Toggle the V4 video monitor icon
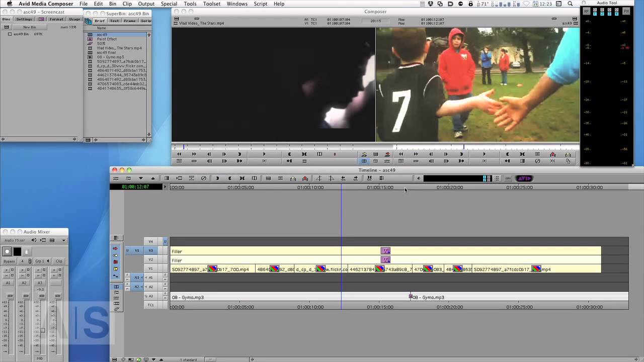This screenshot has width=644, height=362. click(165, 241)
